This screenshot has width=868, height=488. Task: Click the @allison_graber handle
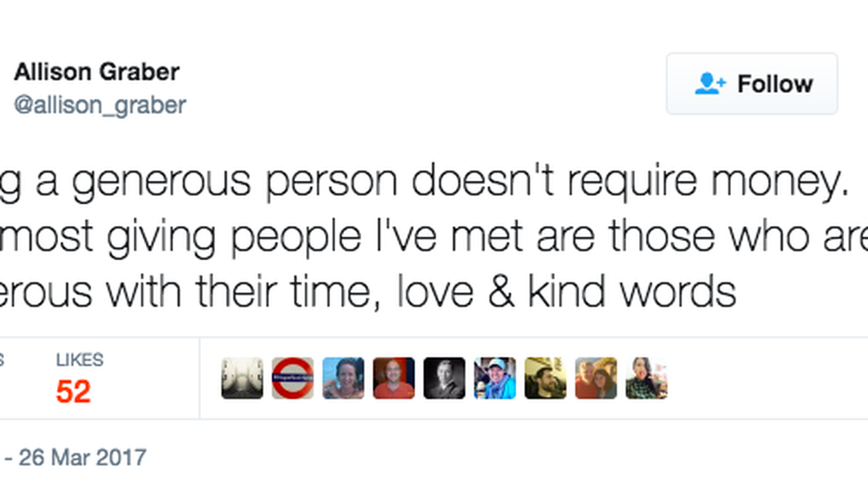coord(100,105)
